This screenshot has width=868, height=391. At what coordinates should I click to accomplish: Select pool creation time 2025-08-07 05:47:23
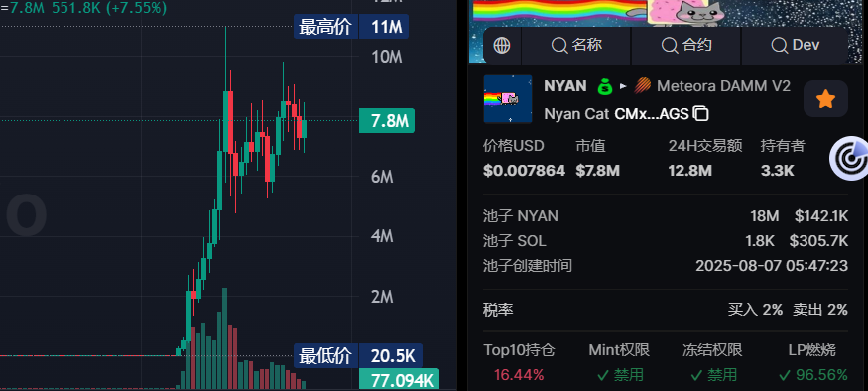pyautogui.click(x=772, y=266)
